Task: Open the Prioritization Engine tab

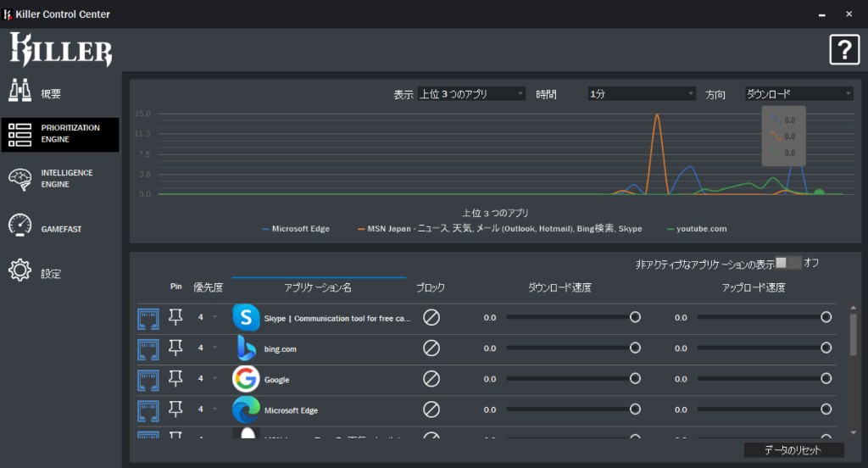Action: [60, 134]
